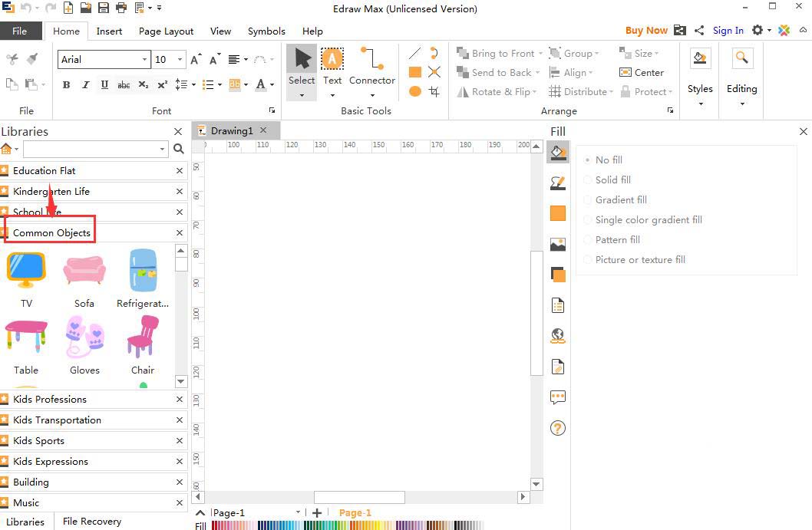Open the comment speech bubble panel icon

click(x=558, y=397)
